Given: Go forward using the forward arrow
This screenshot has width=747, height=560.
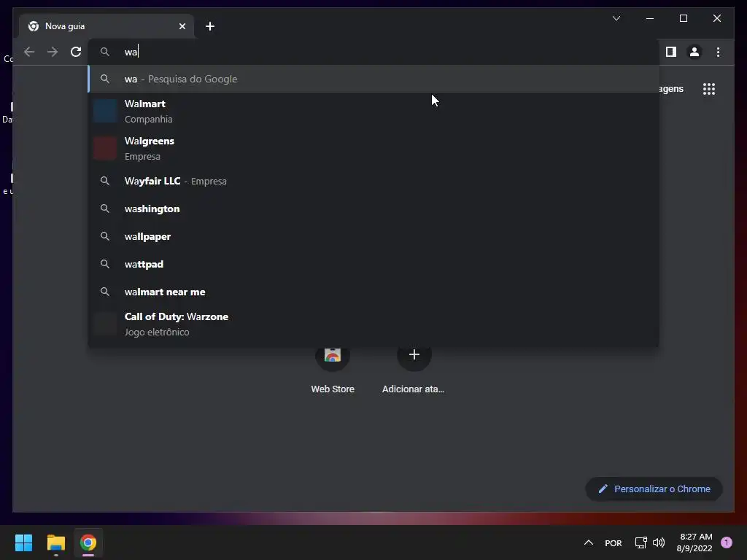Looking at the screenshot, I should (53, 52).
